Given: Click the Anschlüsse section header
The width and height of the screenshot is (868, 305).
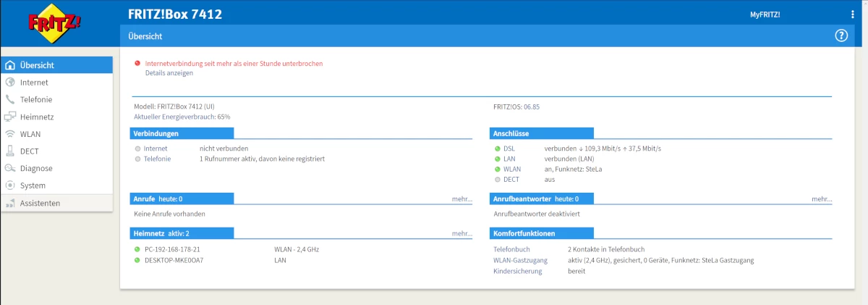Looking at the screenshot, I should pyautogui.click(x=542, y=133).
